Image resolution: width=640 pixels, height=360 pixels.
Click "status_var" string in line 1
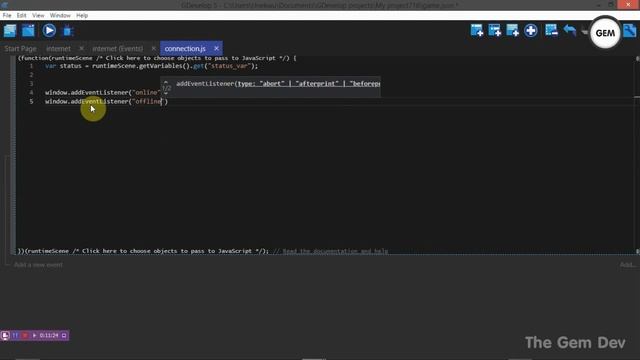229,66
